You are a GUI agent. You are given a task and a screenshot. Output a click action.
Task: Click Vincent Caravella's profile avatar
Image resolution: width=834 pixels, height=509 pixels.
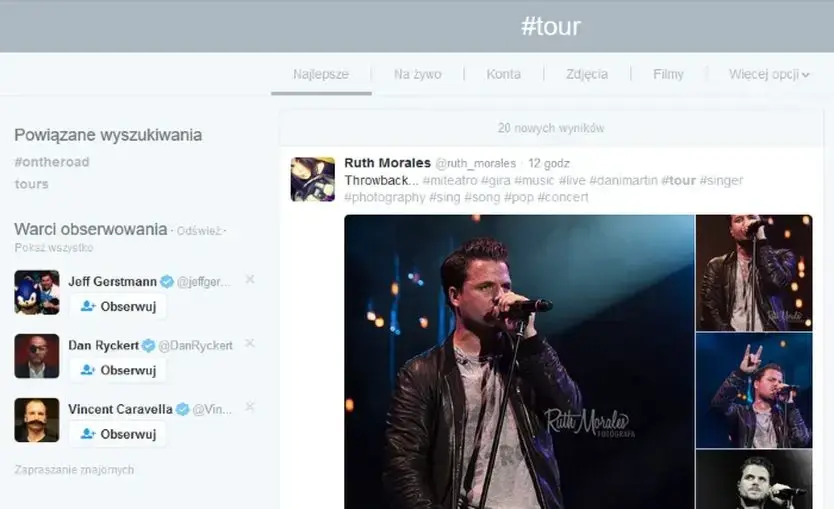[x=36, y=420]
